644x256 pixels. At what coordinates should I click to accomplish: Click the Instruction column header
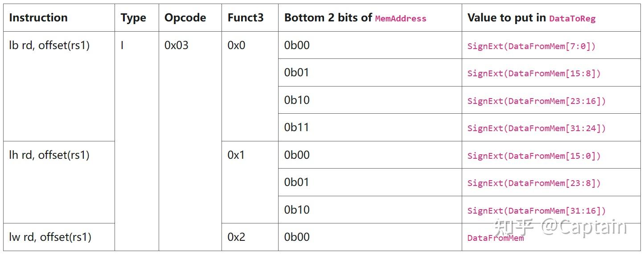38,18
